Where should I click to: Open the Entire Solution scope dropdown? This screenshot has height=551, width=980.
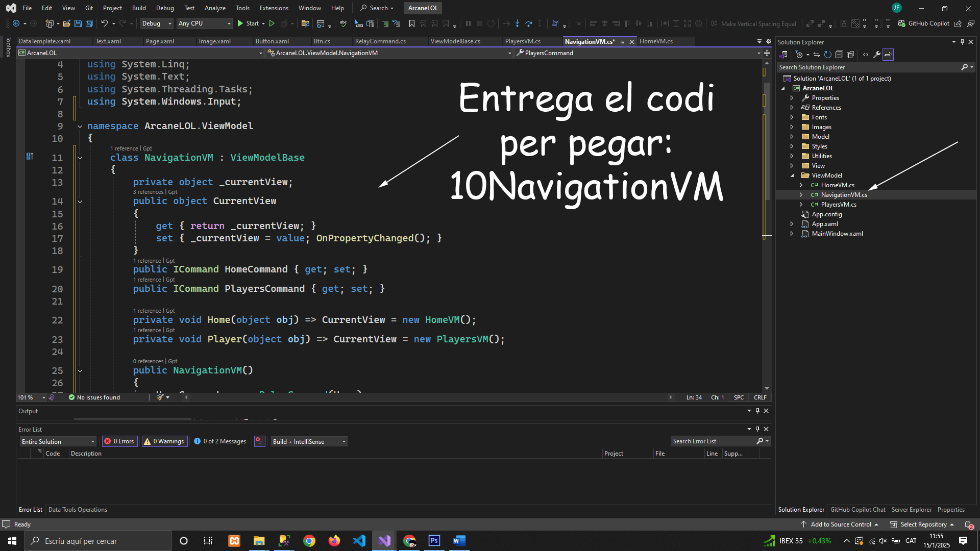click(x=58, y=441)
